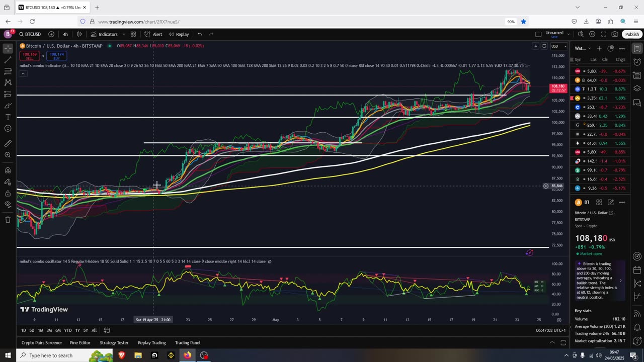Toggle hide all drawings eye icon
Screen dimensions: 644x362
[8, 204]
